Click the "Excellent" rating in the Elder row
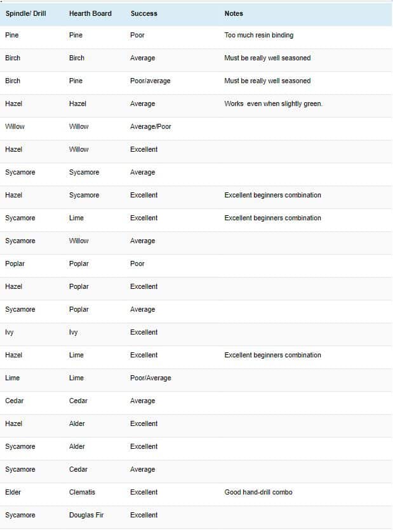The height and width of the screenshot is (532, 393). tap(143, 492)
